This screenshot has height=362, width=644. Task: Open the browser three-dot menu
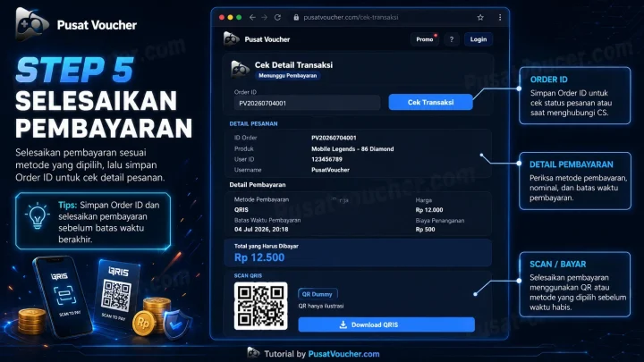[x=500, y=17]
